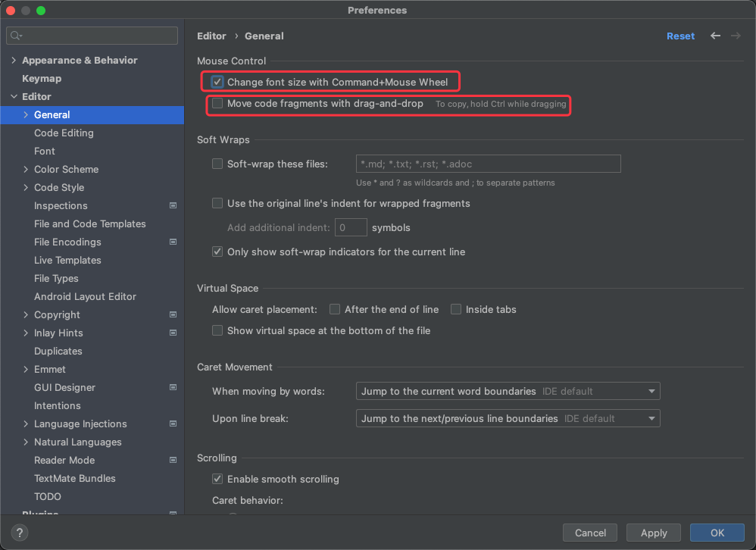The width and height of the screenshot is (756, 550).
Task: Collapse the Editor section
Action: pyautogui.click(x=14, y=96)
